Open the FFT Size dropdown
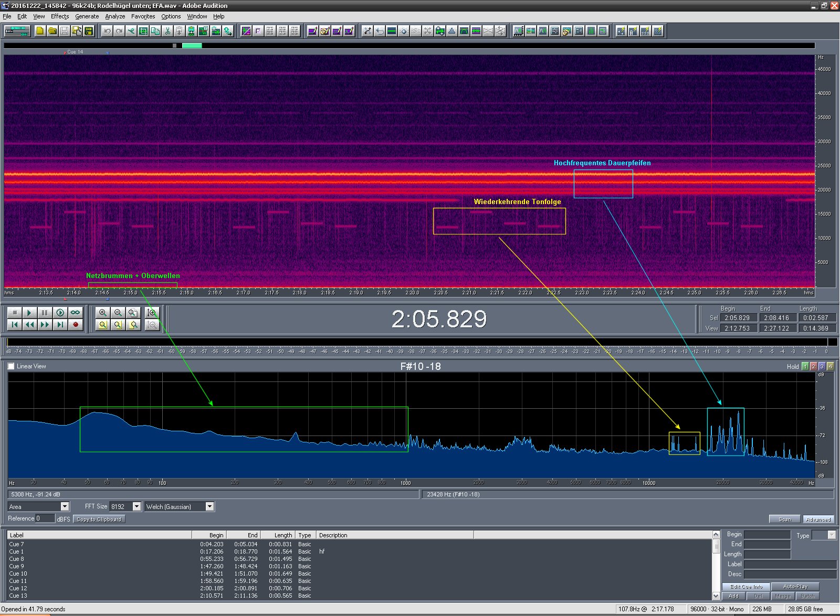The image size is (840, 616). click(x=136, y=506)
